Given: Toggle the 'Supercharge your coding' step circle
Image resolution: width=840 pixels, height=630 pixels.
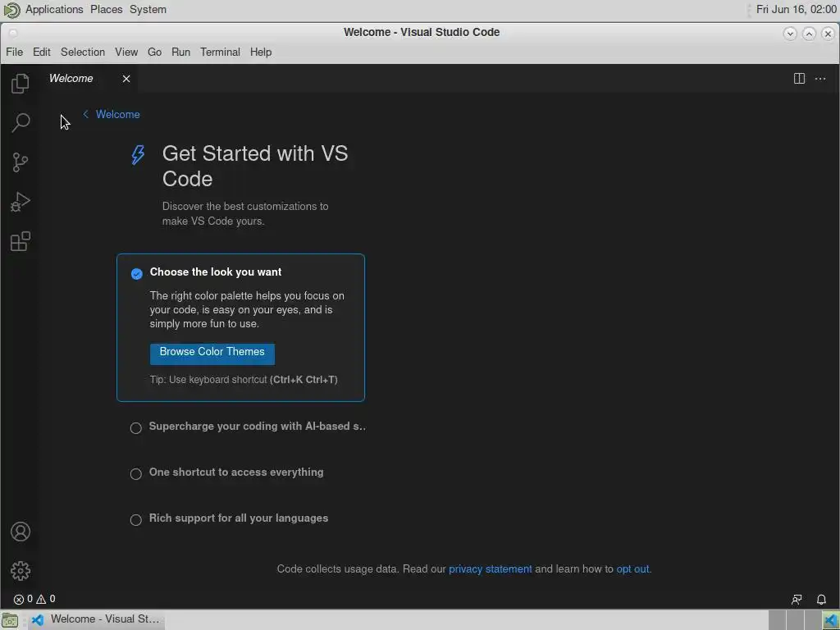Looking at the screenshot, I should point(136,428).
